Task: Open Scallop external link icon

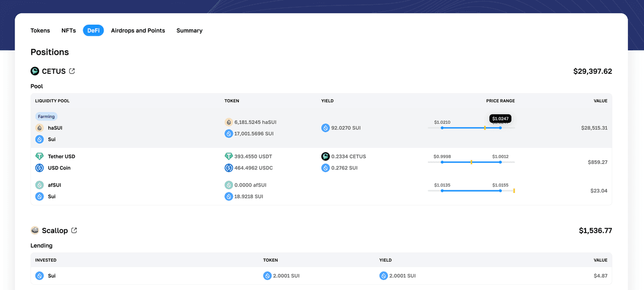Action: 74,230
